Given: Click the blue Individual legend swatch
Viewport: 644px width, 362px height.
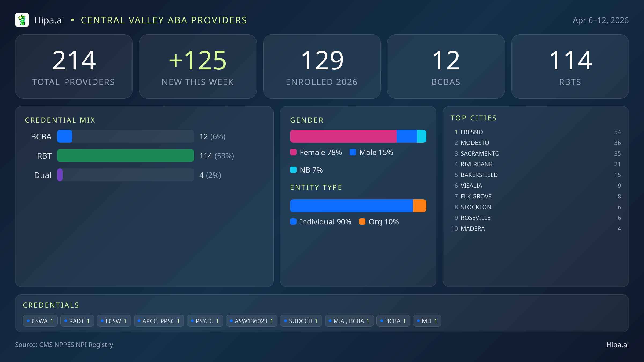Looking at the screenshot, I should [293, 221].
